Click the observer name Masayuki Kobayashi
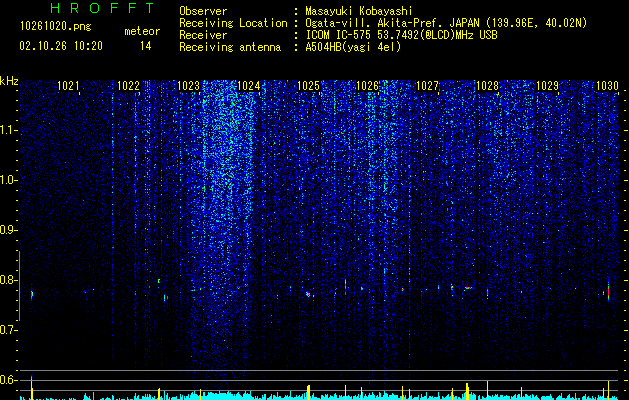Screen dimensions: 629x400 [x=359, y=11]
